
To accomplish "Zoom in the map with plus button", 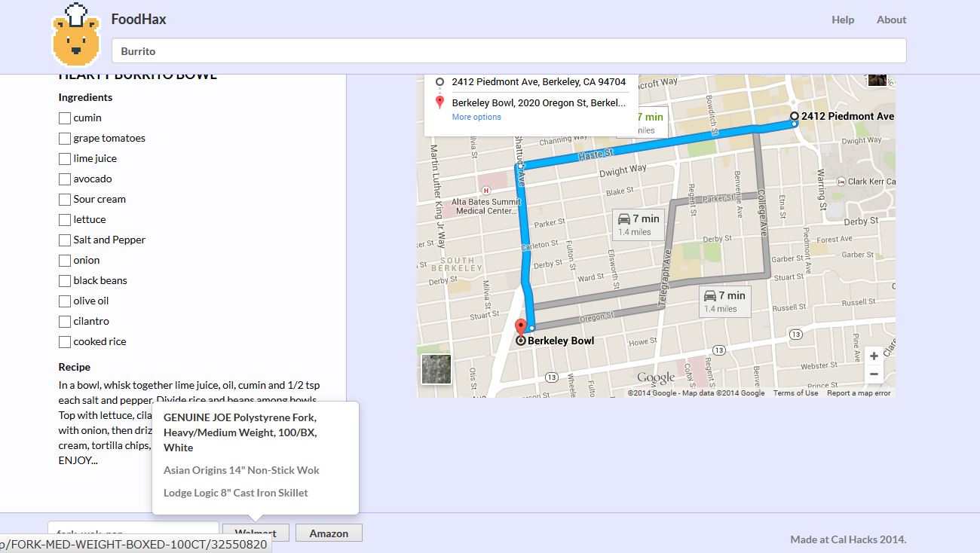I will 874,356.
